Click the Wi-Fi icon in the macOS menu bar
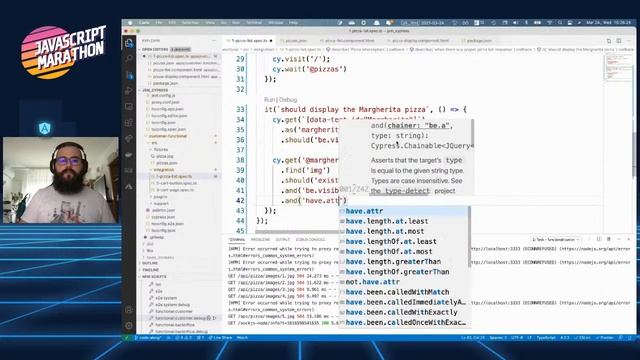640x360 pixels. click(550, 23)
